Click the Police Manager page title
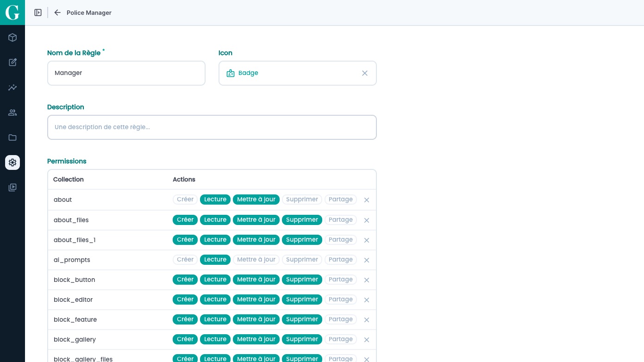This screenshot has width=644, height=362. pyautogui.click(x=89, y=13)
